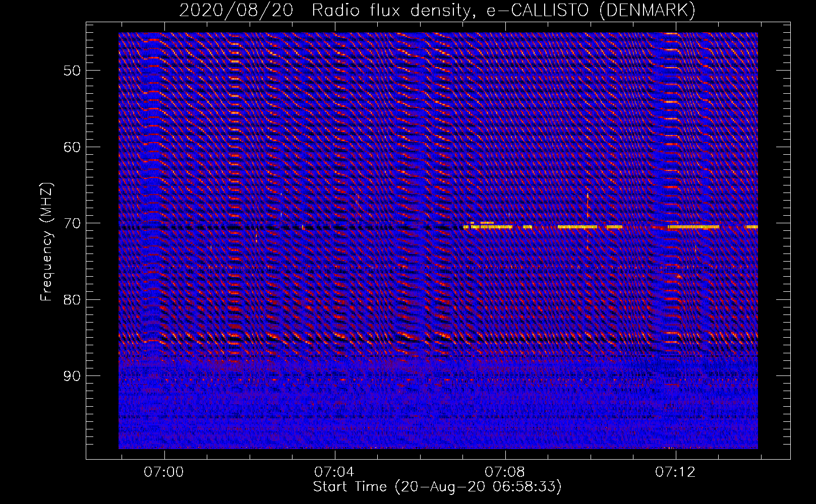Click the 70 MHz frequency tick label

[x=72, y=223]
